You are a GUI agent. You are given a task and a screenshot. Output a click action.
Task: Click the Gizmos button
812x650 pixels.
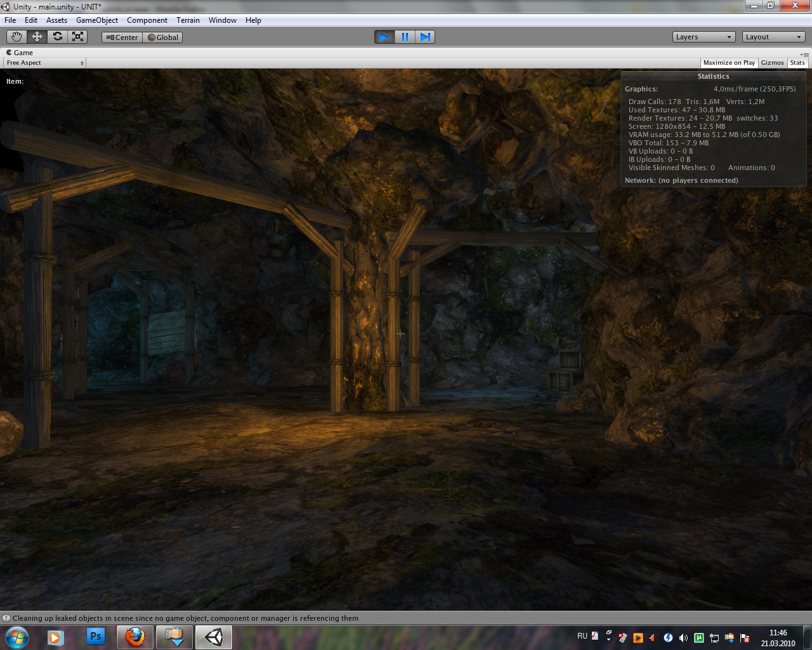[772, 63]
